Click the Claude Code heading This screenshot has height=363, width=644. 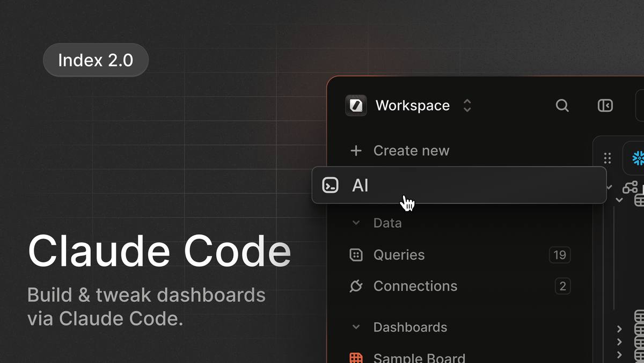click(x=159, y=251)
